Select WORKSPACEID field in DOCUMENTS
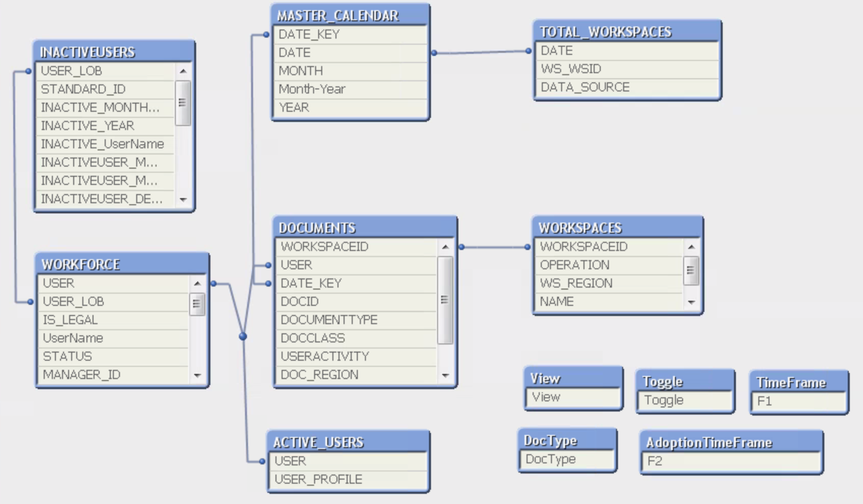Viewport: 863px width, 504px height. click(x=357, y=247)
